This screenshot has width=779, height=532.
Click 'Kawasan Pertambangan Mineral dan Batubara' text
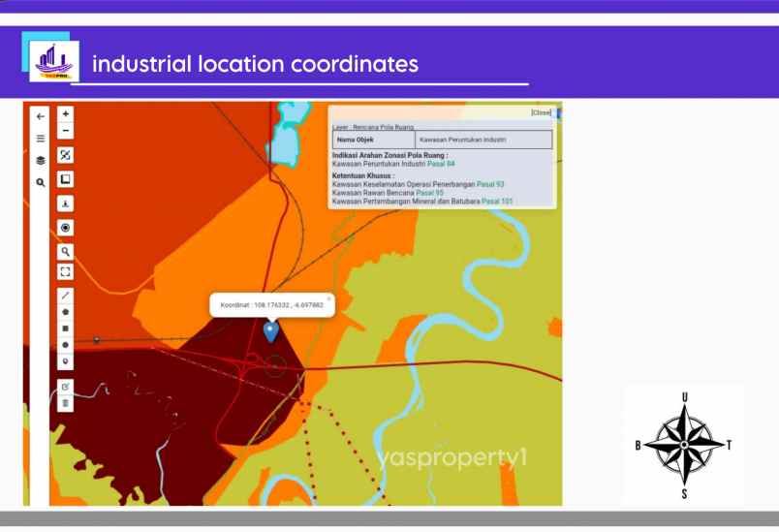click(406, 202)
